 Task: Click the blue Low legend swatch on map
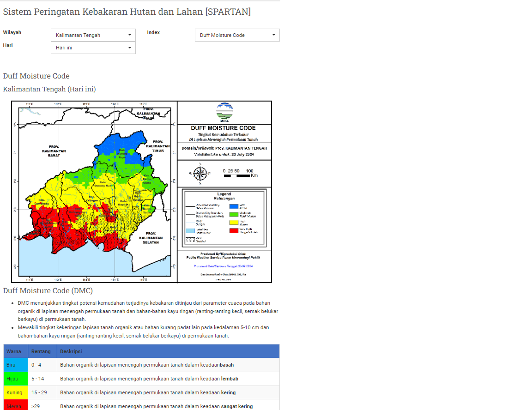pos(234,206)
